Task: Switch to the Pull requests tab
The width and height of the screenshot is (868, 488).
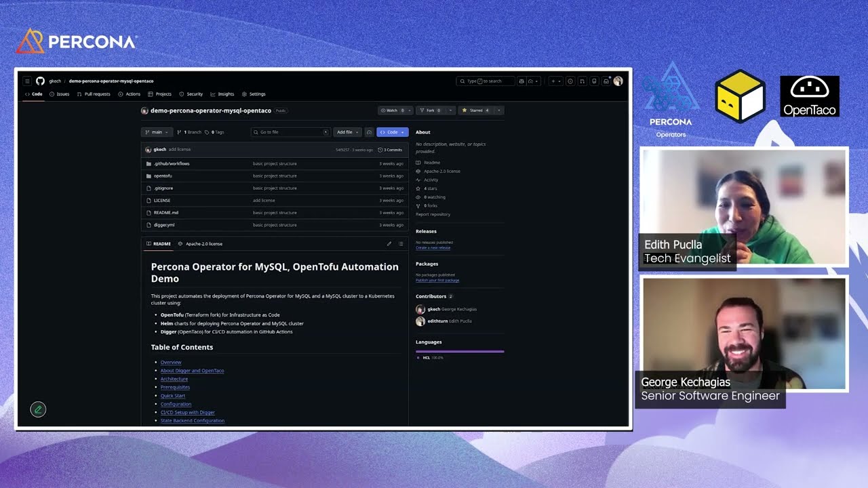Action: pyautogui.click(x=94, y=94)
